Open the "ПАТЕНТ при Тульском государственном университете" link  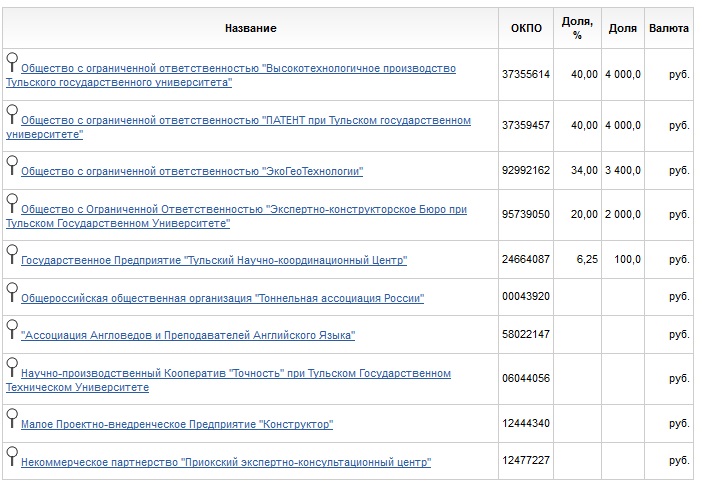click(x=245, y=121)
